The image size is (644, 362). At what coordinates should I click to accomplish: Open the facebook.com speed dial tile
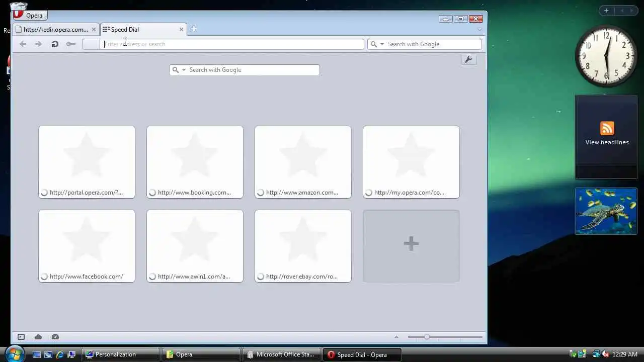coord(87,246)
